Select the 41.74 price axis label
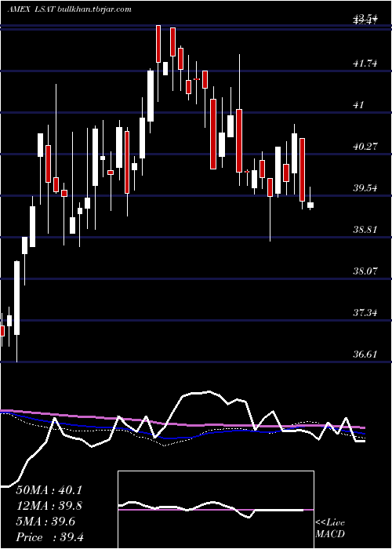Screen dimensions: 392x549 [365, 64]
